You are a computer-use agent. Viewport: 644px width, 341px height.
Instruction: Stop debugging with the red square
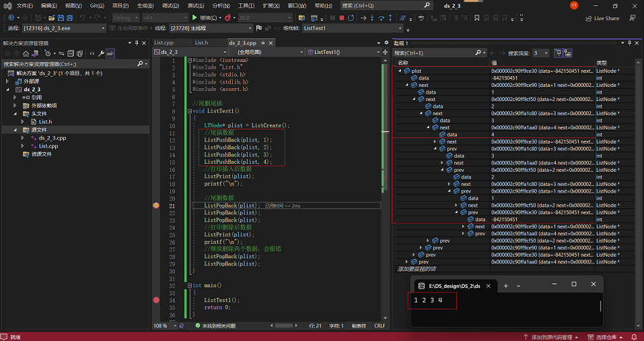342,18
